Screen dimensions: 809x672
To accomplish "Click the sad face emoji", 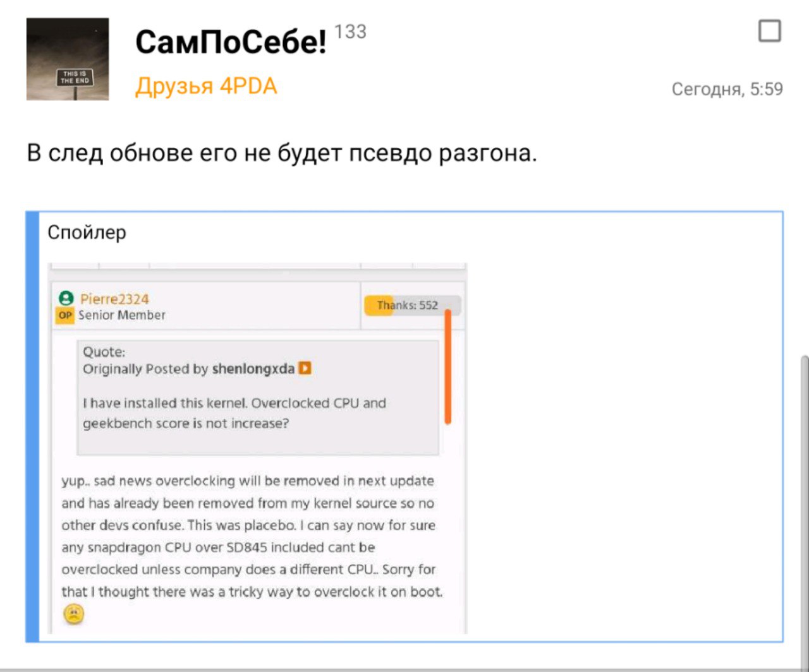I will [x=74, y=614].
